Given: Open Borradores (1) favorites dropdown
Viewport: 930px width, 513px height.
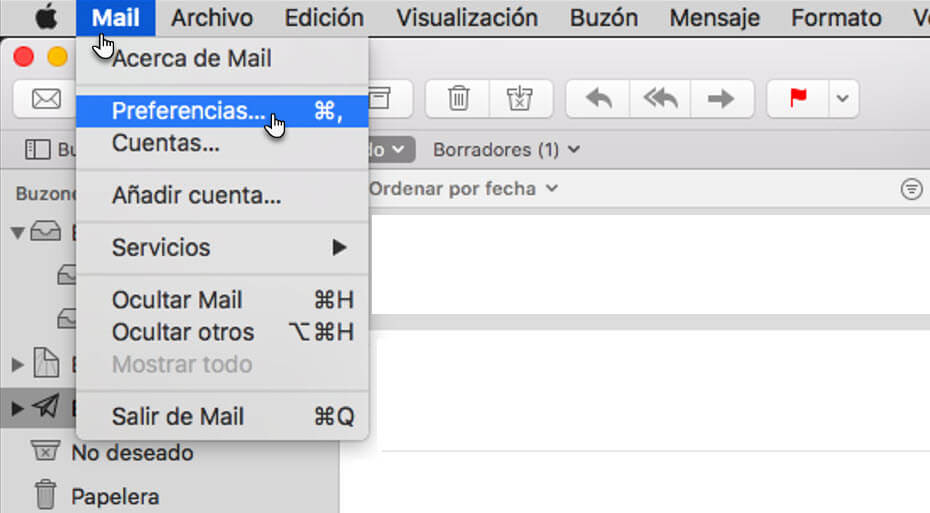Looking at the screenshot, I should (x=507, y=149).
